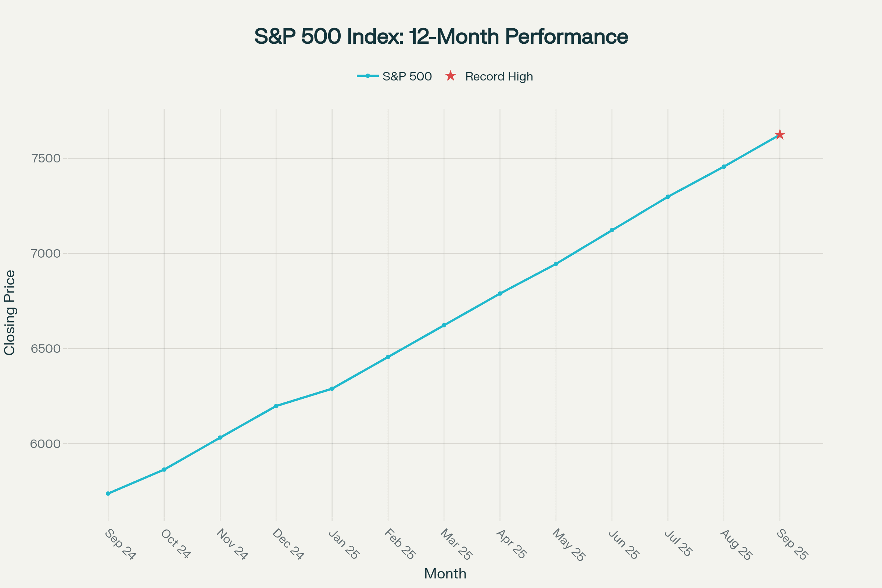Click the Sep 24 data point
The height and width of the screenshot is (588, 882).
coord(108,494)
